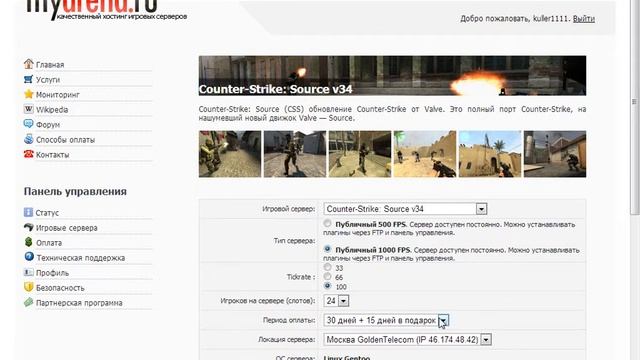The height and width of the screenshot is (360, 640).
Task: Visit the Форум section
Action: (x=48, y=125)
